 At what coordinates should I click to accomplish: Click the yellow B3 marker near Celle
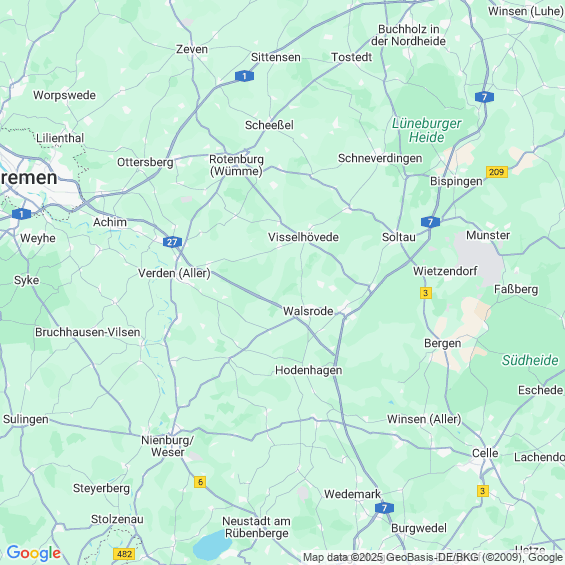[483, 491]
